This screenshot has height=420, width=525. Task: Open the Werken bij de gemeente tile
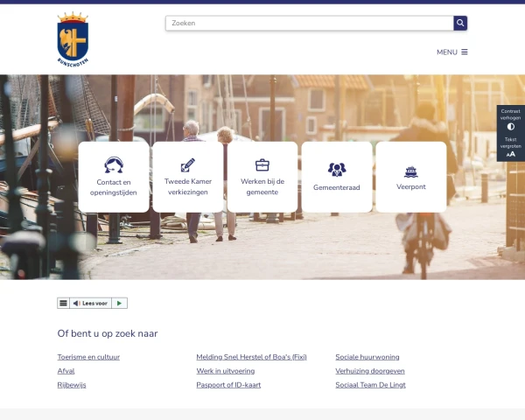262,177
